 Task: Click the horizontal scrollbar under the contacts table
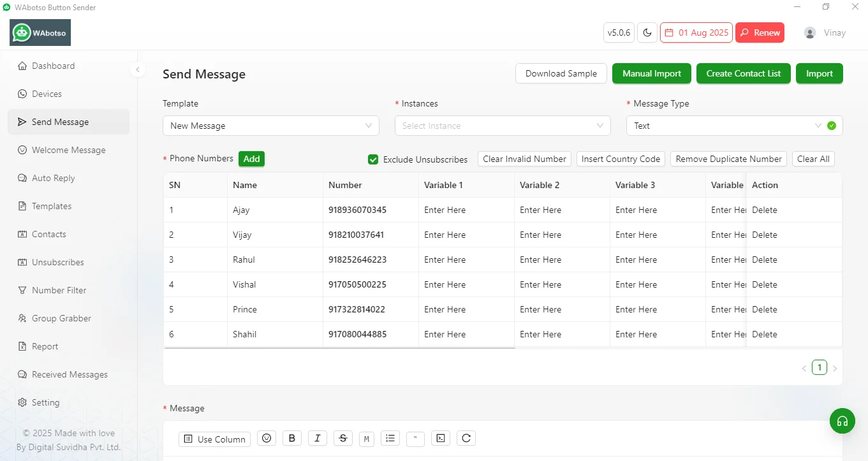(x=339, y=348)
